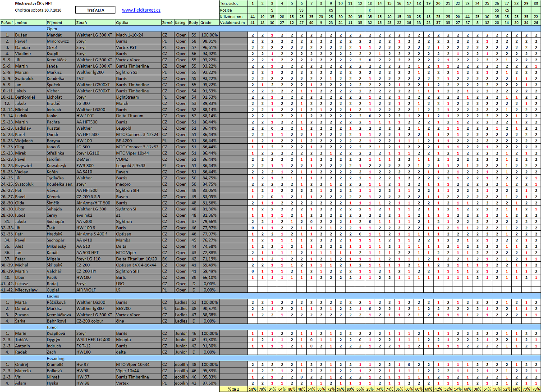Click the '% za 2' summary cell

click(x=233, y=389)
